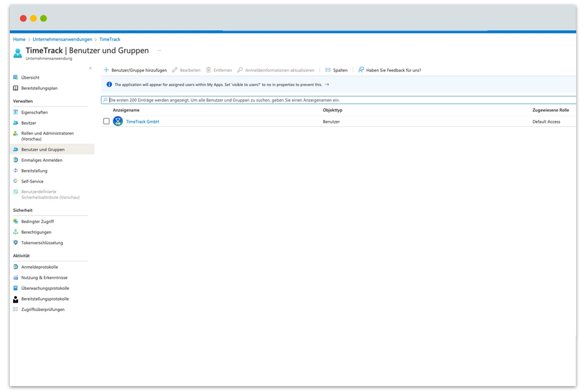Open Nutzung & Erkenntnisse chart icon
The height and width of the screenshot is (392, 588).
[16, 277]
